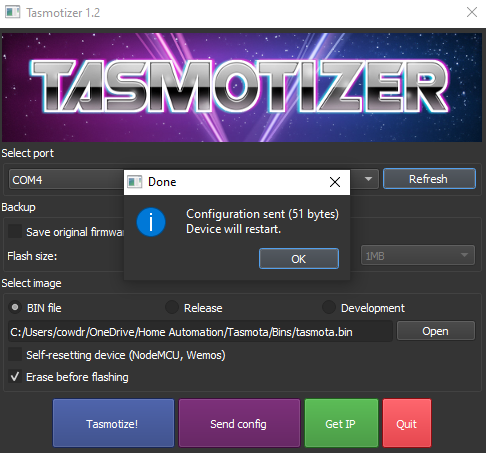Uncheck Erase before flashing
Image resolution: width=486 pixels, height=453 pixels.
[15, 377]
